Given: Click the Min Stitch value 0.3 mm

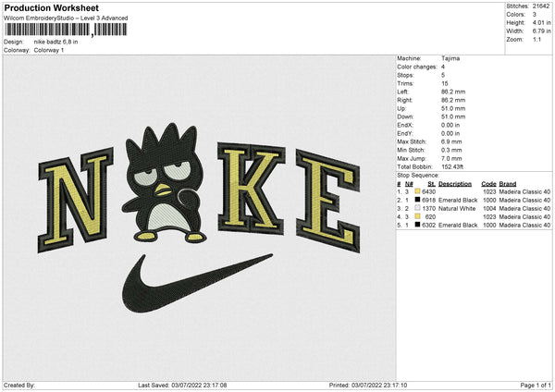Looking at the screenshot, I should click(x=451, y=151).
